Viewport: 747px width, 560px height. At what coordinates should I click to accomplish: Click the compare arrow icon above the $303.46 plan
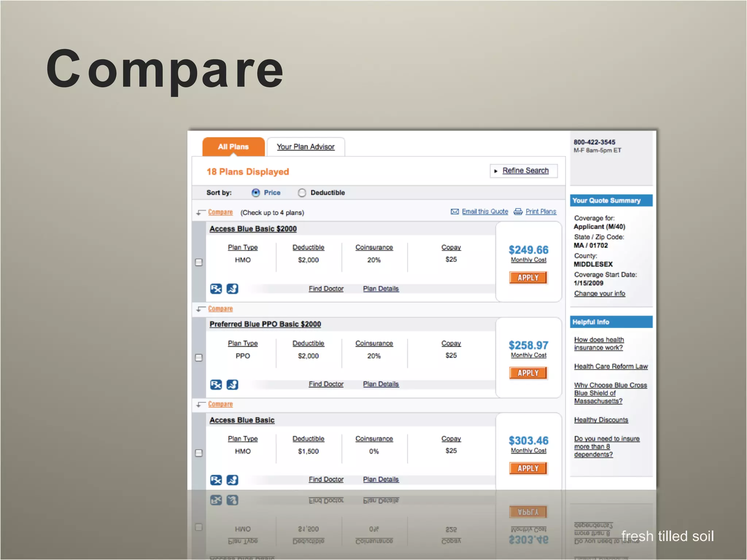tap(201, 405)
